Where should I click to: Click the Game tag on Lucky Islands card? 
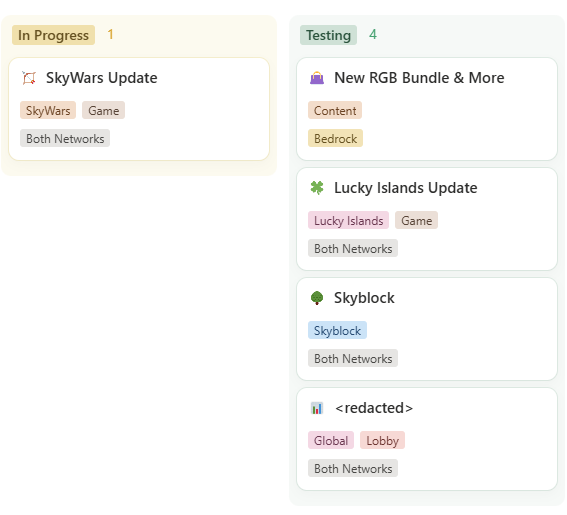[x=417, y=220]
